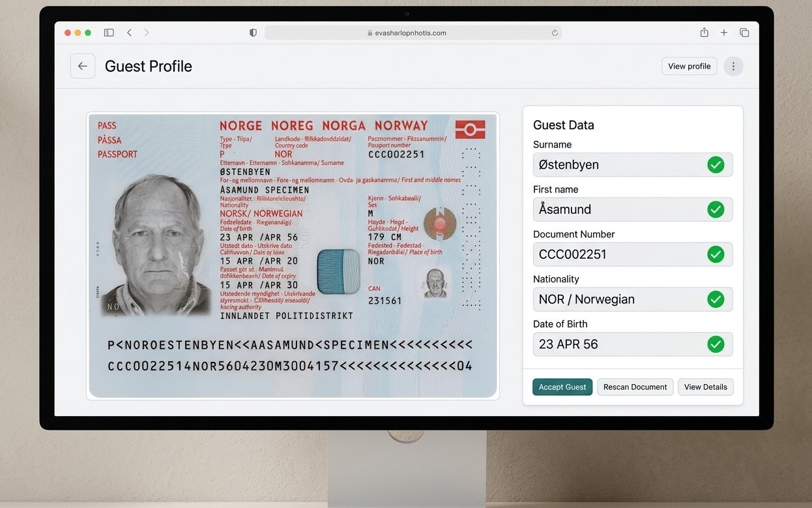The width and height of the screenshot is (812, 508).
Task: Click the macOS yellow minimize button
Action: pyautogui.click(x=78, y=33)
